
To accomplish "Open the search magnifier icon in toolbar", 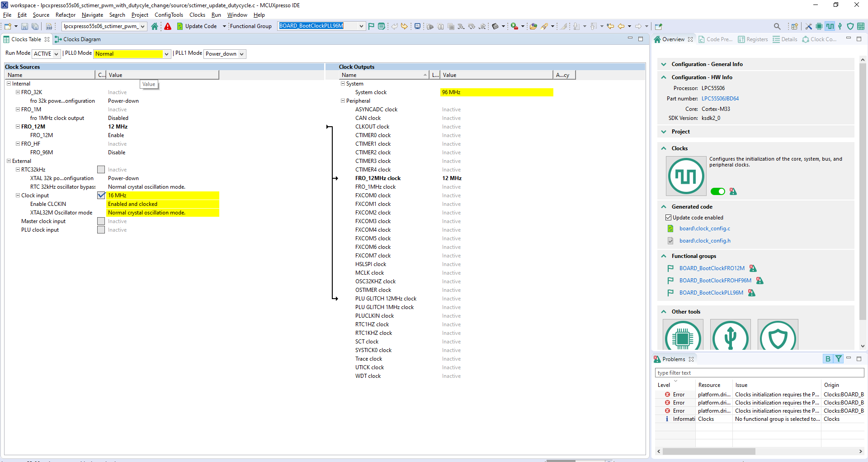I will (x=777, y=26).
